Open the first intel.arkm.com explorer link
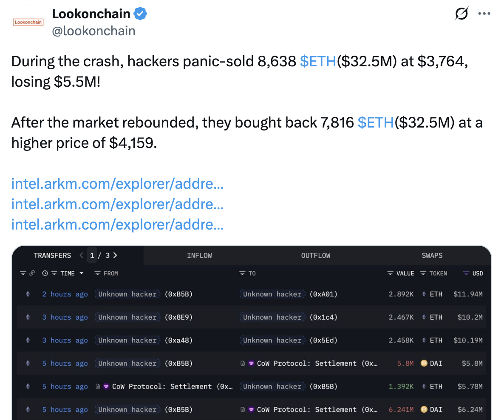 point(117,184)
